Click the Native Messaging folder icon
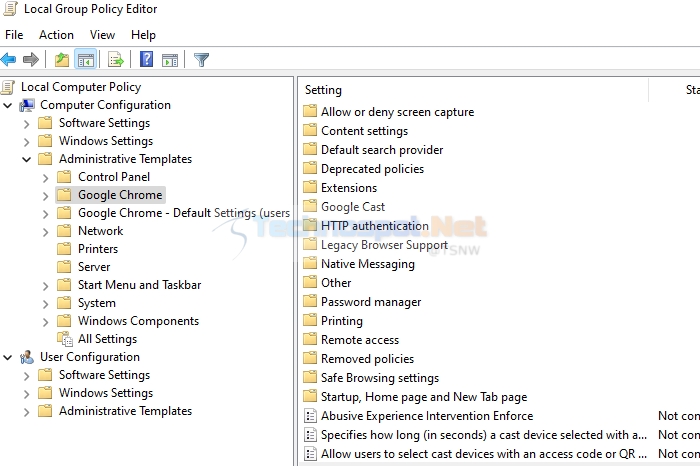 pyautogui.click(x=310, y=264)
